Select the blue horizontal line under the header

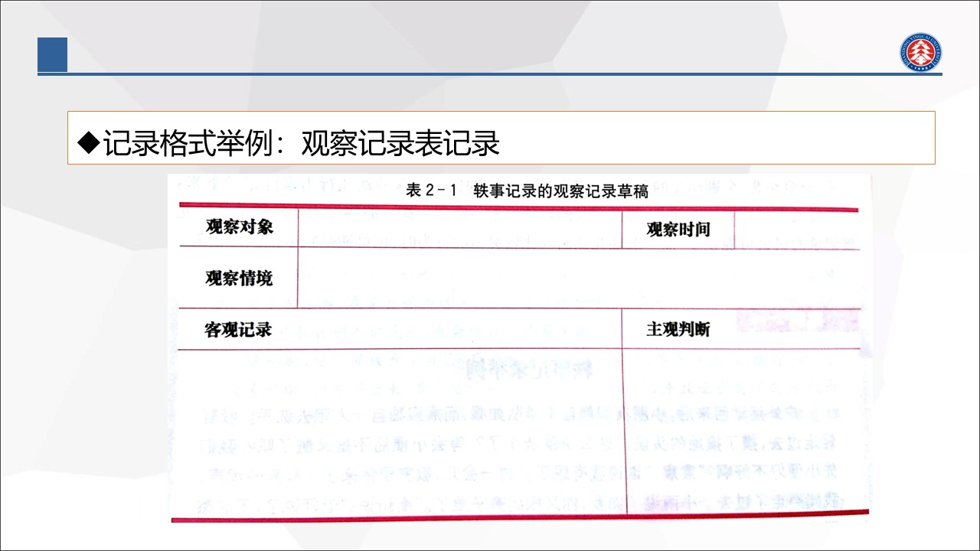[490, 74]
